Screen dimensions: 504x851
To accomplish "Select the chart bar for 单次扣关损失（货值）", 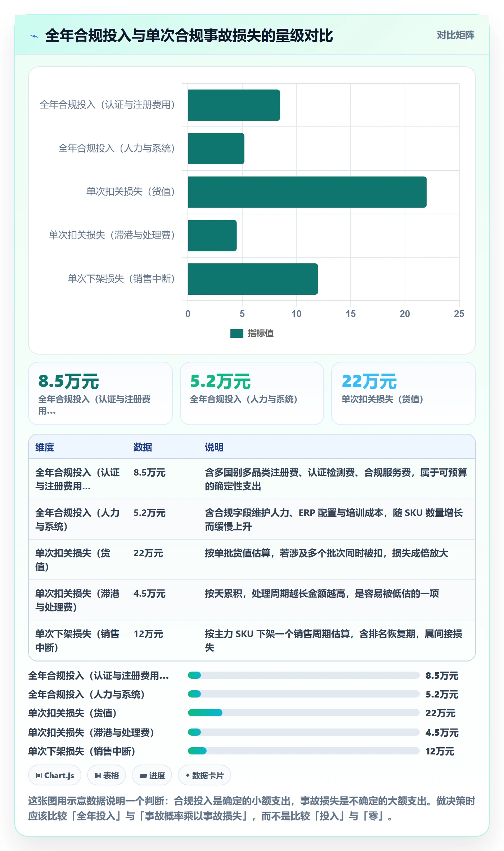I will [307, 192].
